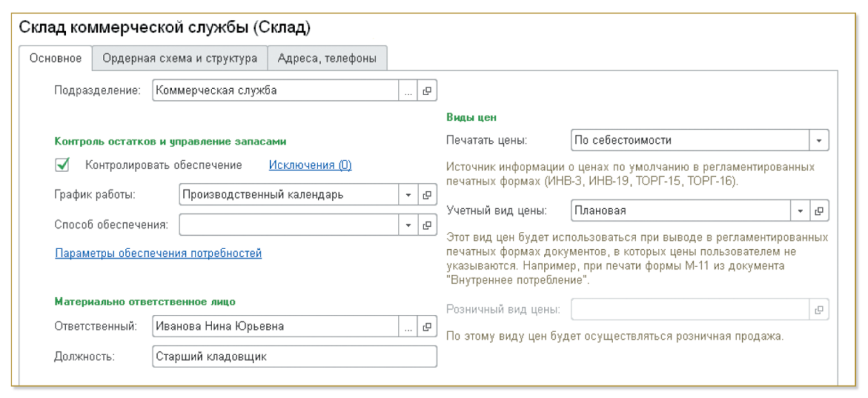The image size is (868, 398).
Task: Click the ellipsis button in Ответственный field
Action: (409, 326)
